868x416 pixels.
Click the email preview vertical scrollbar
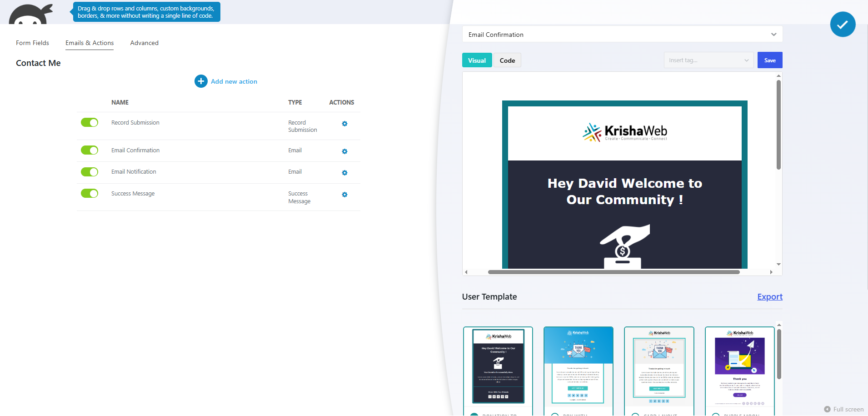click(778, 125)
